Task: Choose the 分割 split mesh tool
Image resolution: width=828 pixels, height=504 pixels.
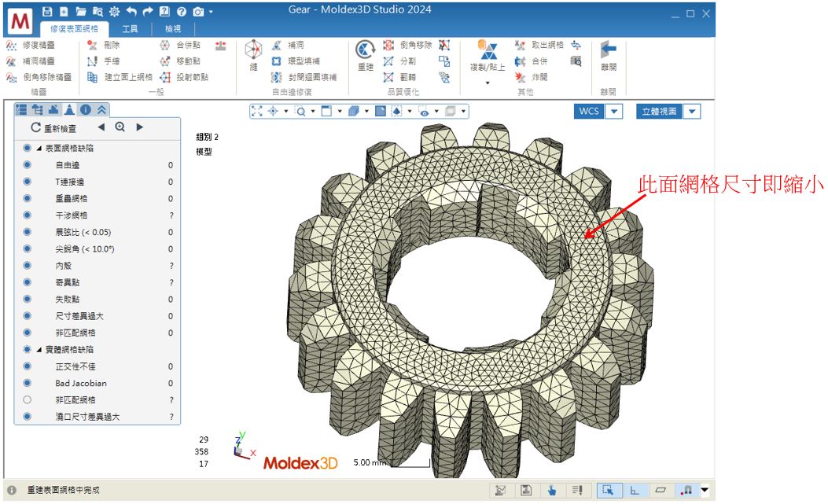Action: click(x=399, y=61)
